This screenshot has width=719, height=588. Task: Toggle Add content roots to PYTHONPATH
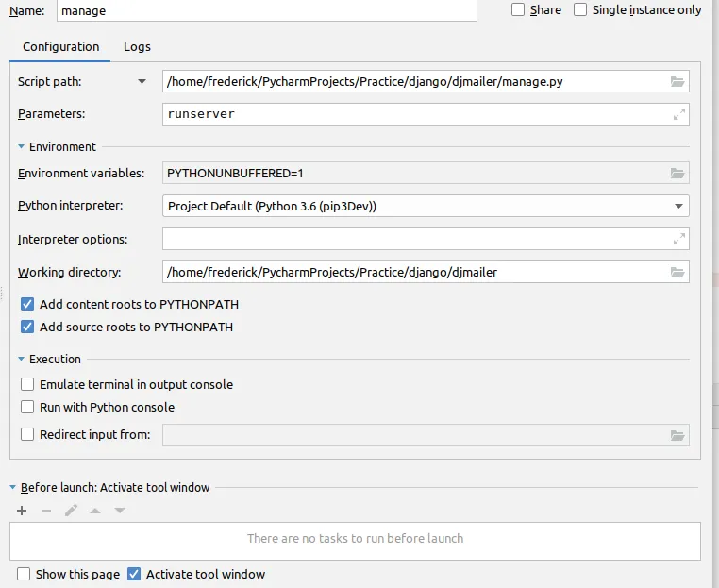27,305
